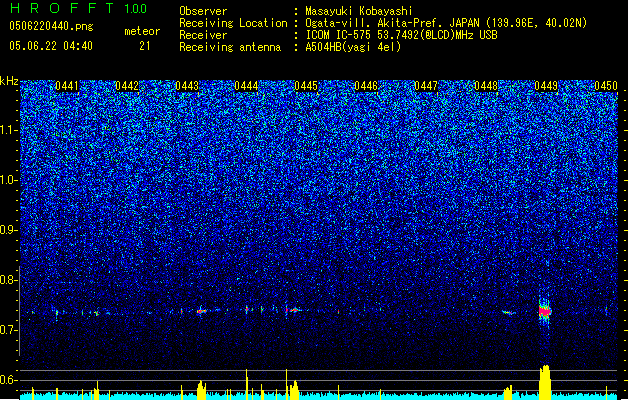The width and height of the screenshot is (629, 400).
Task: Click the 0.9 kHz axis label
Action: click(x=9, y=230)
